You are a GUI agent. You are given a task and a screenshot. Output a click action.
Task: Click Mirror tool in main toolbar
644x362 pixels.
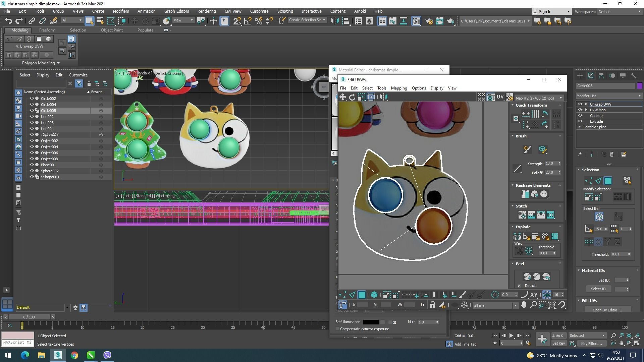[x=334, y=21]
